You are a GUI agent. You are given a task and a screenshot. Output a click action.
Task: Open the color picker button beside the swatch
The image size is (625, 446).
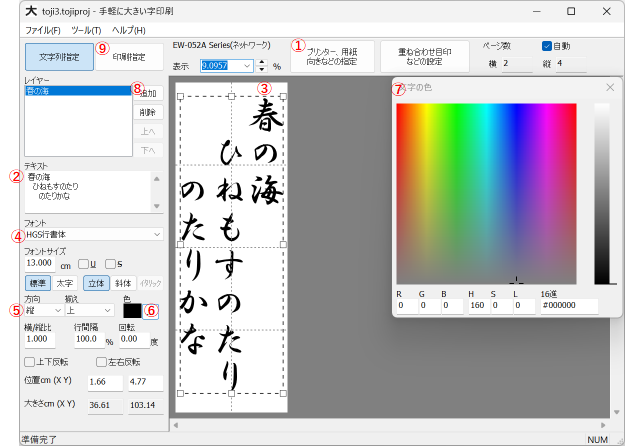click(151, 311)
